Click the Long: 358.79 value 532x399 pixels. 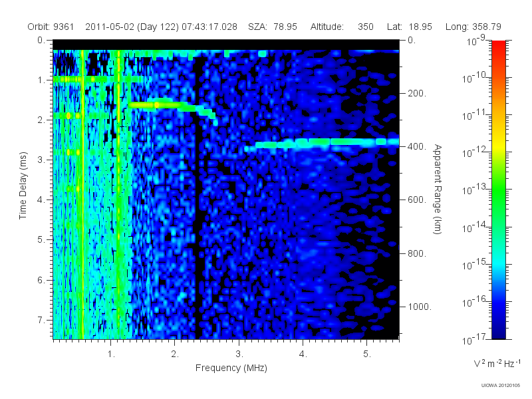(473, 27)
